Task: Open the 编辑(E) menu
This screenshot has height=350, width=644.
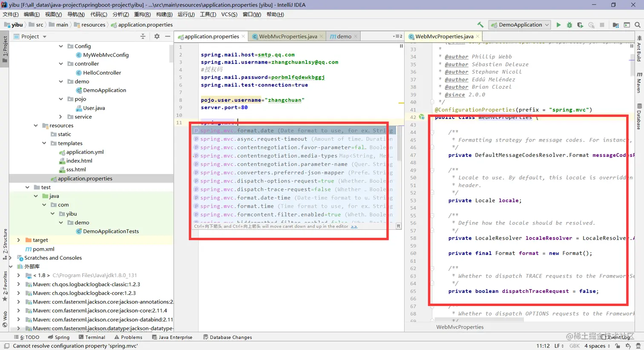Action: coord(32,14)
